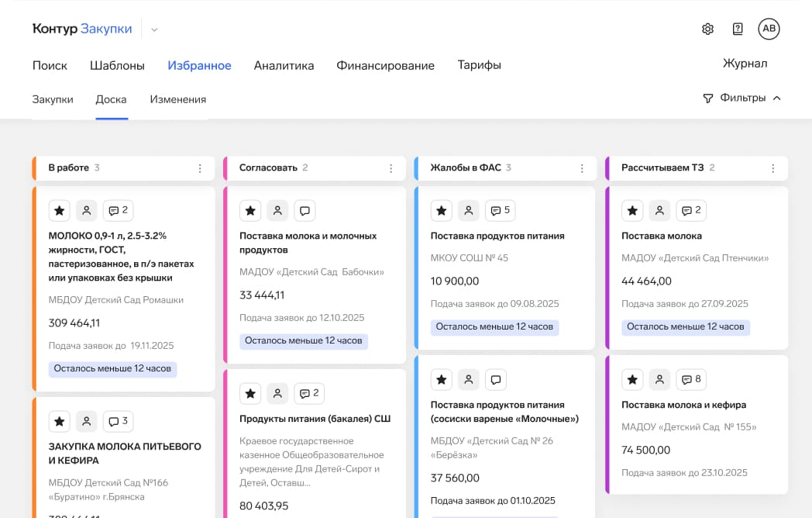Open В работе column options menu
Screen dimensions: 812x518
point(200,168)
